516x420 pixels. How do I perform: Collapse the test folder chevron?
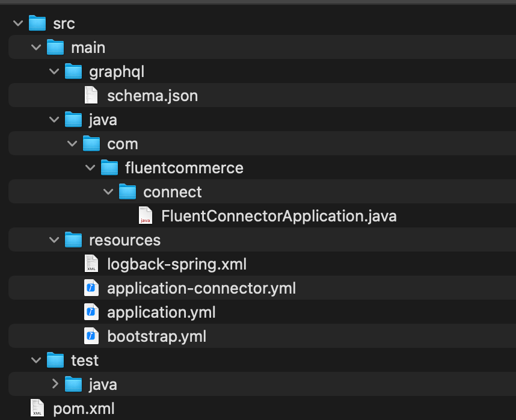(x=36, y=360)
